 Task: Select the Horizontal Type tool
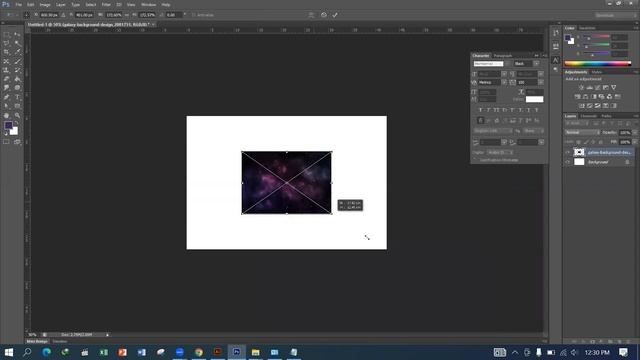pos(17,97)
